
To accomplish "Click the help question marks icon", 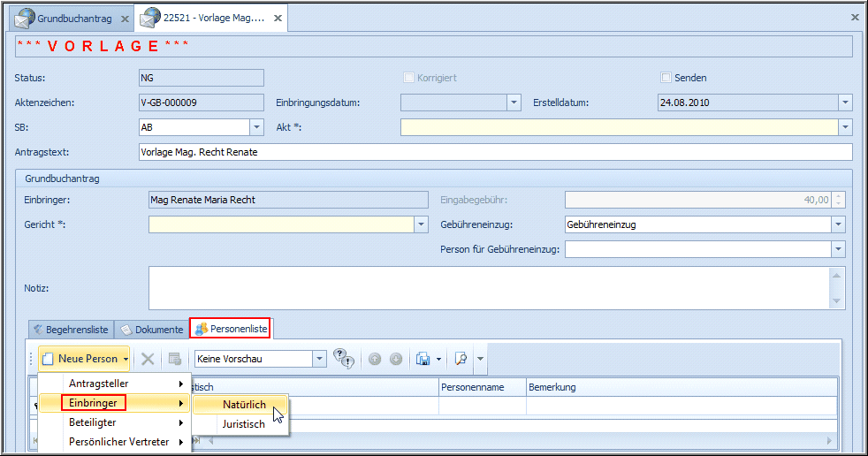I will 344,359.
